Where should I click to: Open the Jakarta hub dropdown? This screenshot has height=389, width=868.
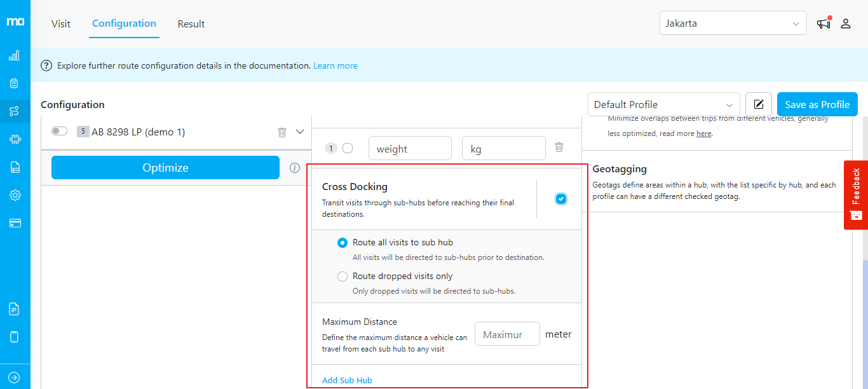click(x=733, y=24)
